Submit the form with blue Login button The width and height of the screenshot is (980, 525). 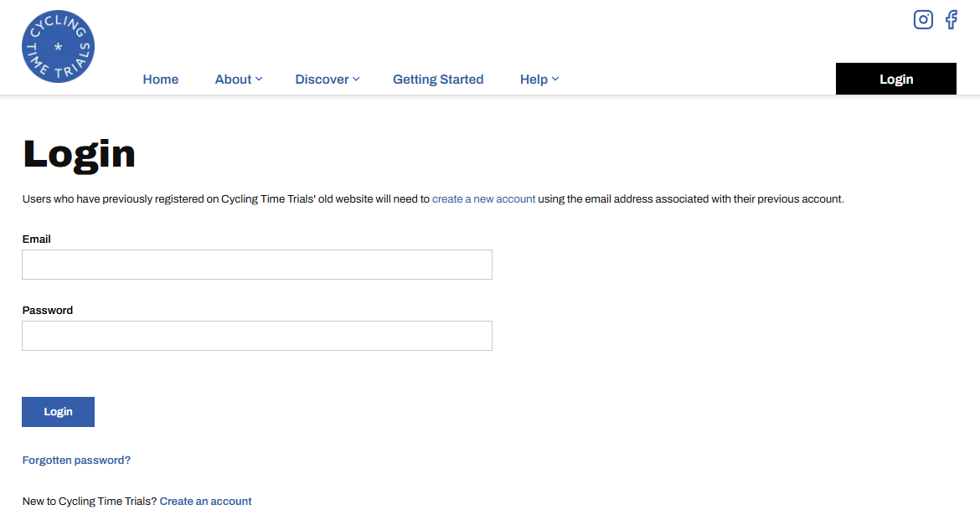[x=58, y=412]
